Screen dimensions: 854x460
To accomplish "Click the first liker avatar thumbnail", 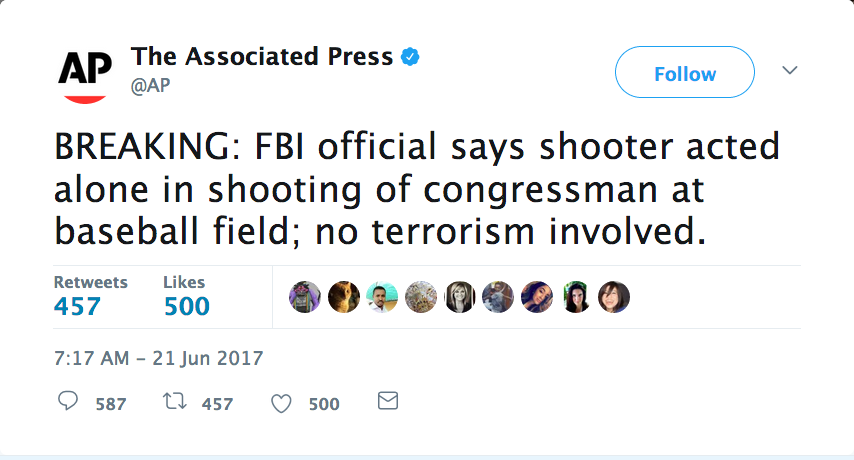I will click(x=305, y=297).
